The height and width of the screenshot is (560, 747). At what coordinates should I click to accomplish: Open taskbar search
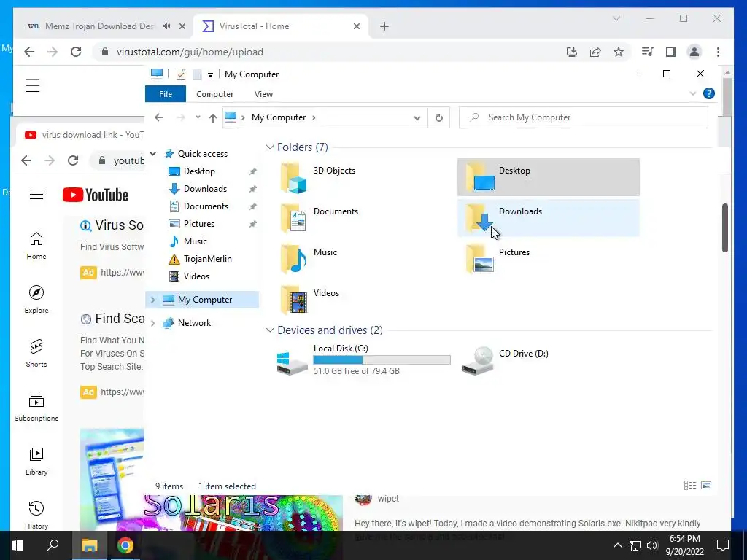(x=53, y=545)
